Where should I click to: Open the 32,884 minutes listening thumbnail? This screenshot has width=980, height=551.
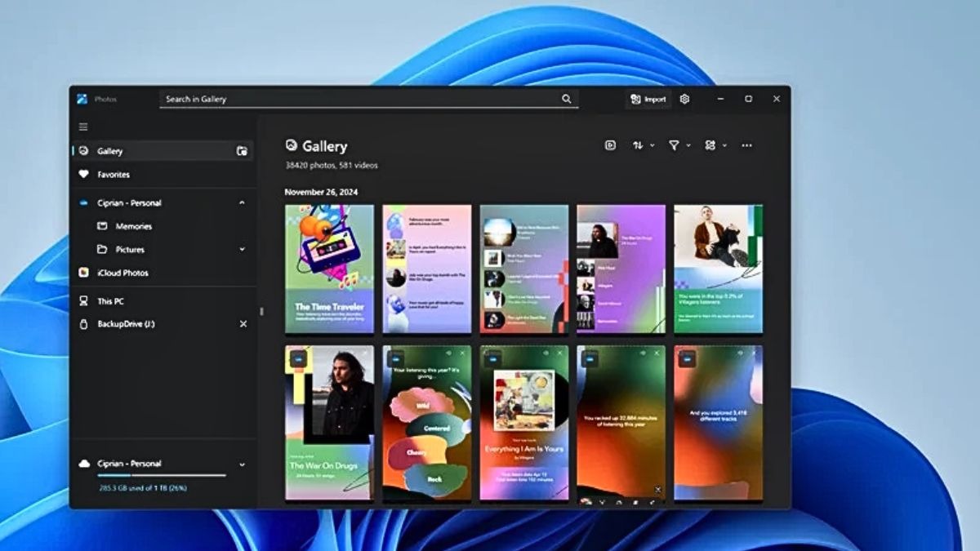click(621, 422)
